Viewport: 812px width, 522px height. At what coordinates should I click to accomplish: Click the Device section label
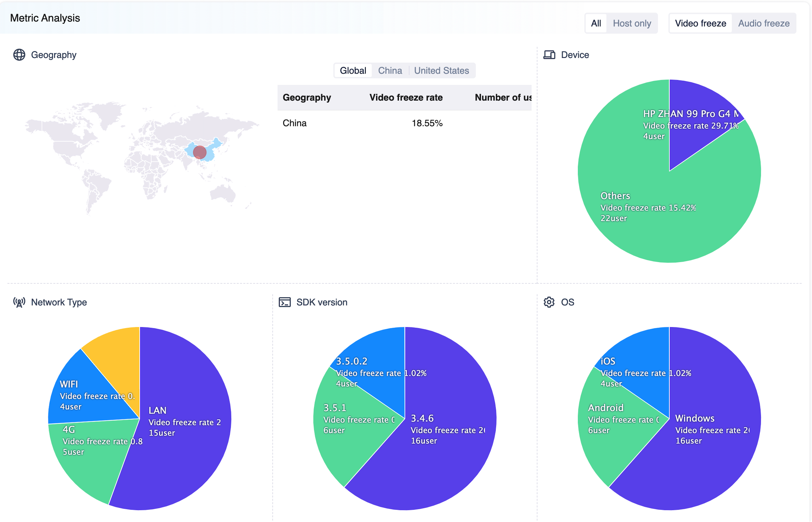point(575,55)
